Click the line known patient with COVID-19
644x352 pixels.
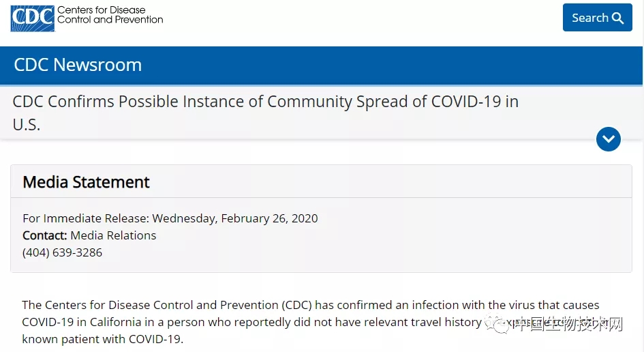click(103, 339)
